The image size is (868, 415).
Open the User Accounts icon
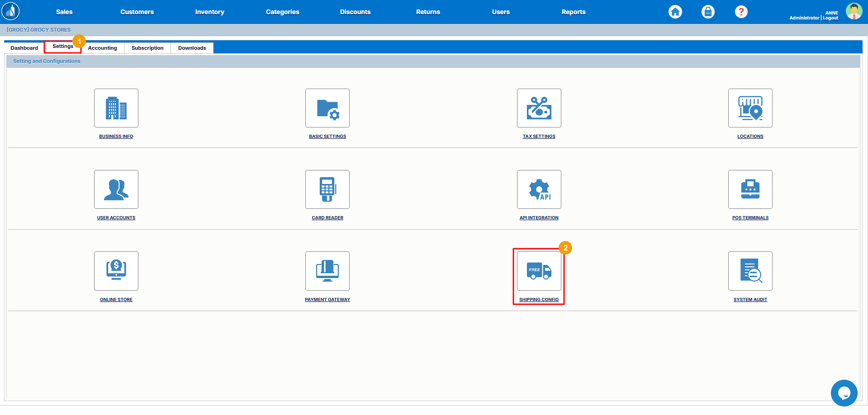pos(116,189)
